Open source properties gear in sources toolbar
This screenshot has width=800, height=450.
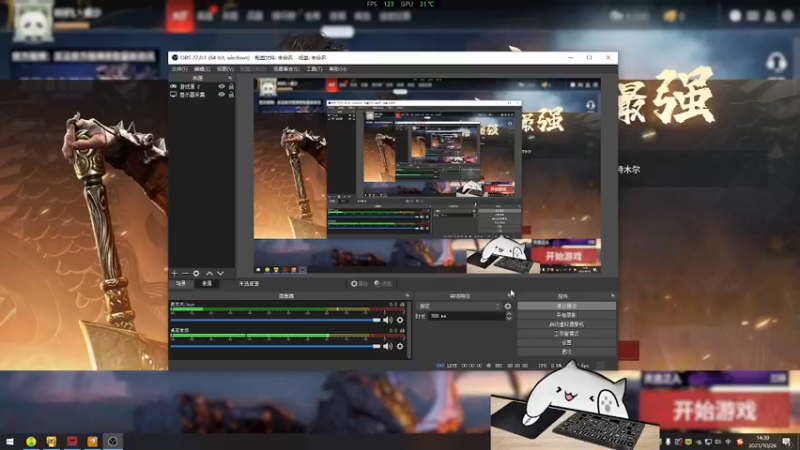196,273
